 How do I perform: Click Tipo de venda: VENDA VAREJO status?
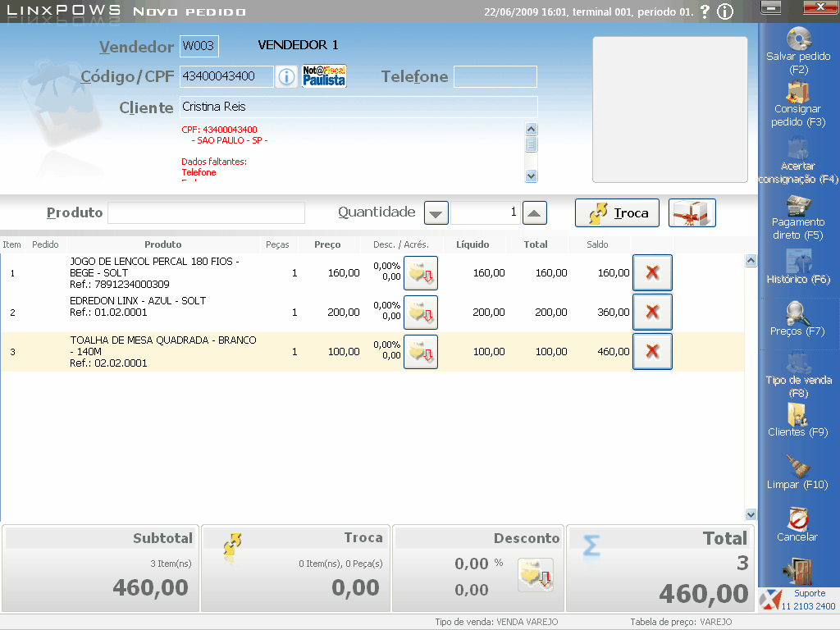496,622
